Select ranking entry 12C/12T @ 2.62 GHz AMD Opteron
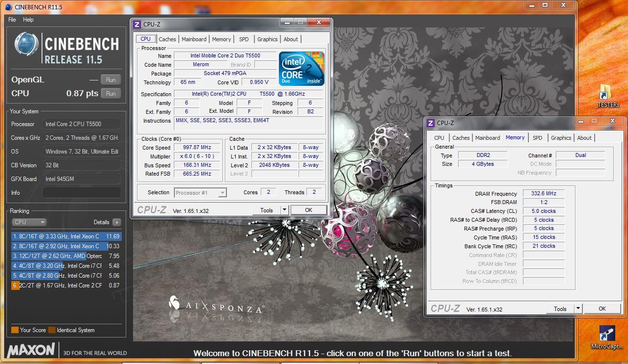The width and height of the screenshot is (628, 364). 66,256
